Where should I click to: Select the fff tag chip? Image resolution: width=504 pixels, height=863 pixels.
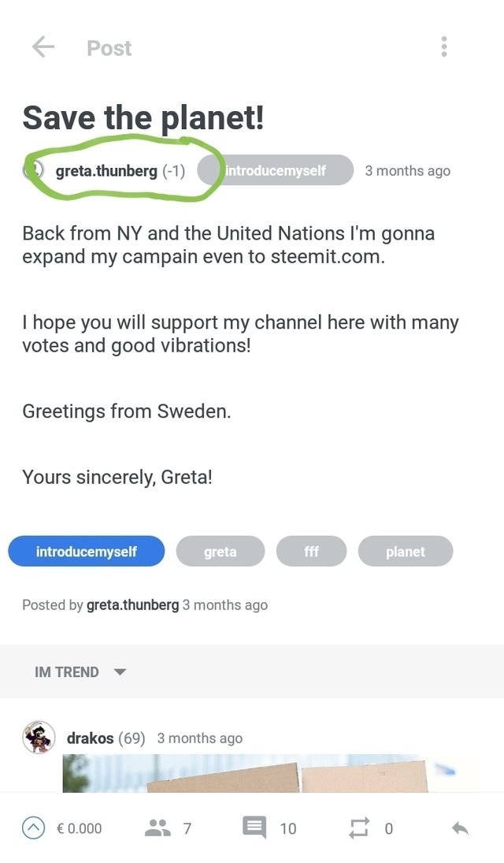click(x=311, y=552)
